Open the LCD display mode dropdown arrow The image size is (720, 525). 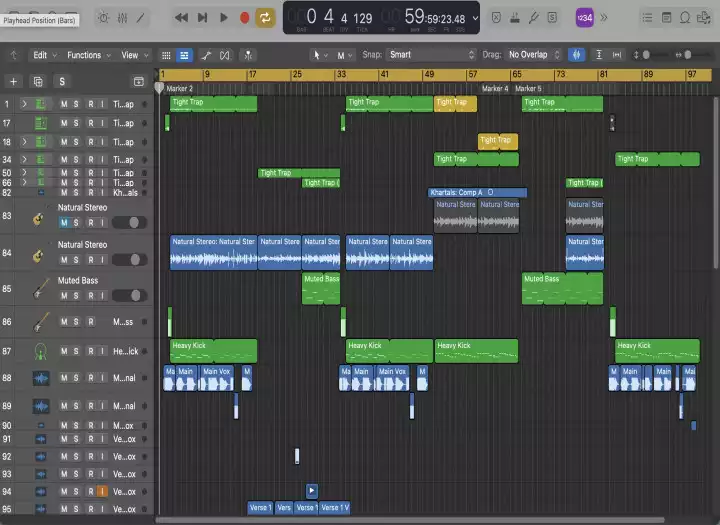click(475, 18)
